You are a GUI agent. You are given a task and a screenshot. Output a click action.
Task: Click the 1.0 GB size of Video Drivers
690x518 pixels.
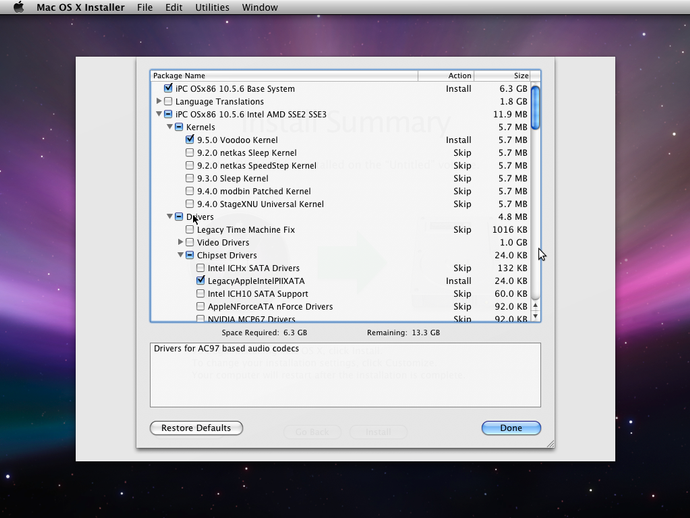point(513,242)
